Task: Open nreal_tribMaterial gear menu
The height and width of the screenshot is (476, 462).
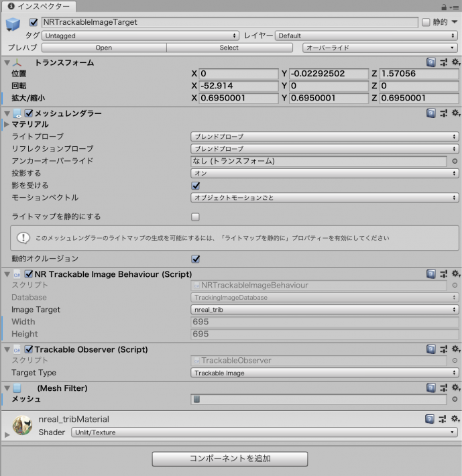Action: (455, 419)
